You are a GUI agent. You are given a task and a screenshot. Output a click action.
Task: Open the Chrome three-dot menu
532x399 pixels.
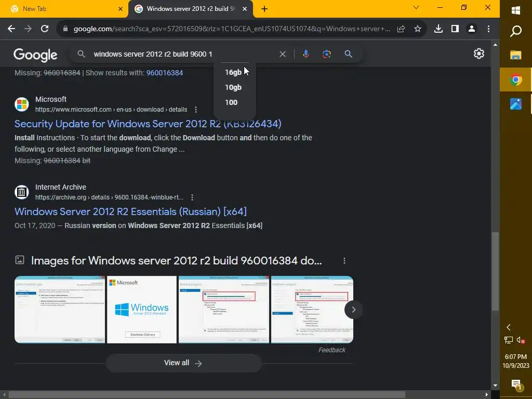point(488,29)
